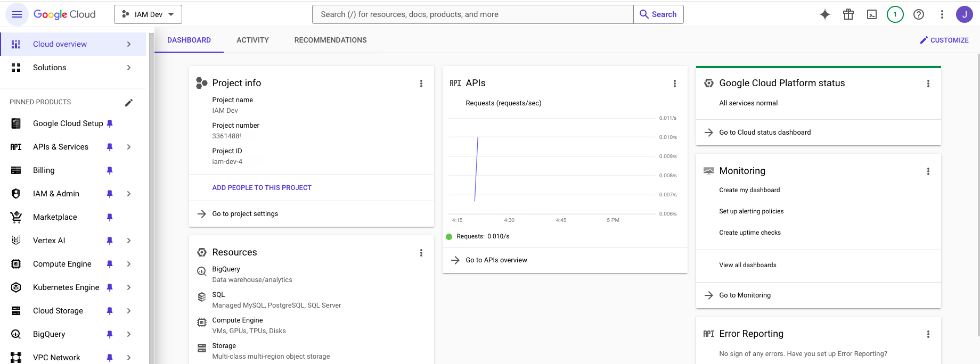
Task: Expand Solutions submenu chevron
Action: 129,68
